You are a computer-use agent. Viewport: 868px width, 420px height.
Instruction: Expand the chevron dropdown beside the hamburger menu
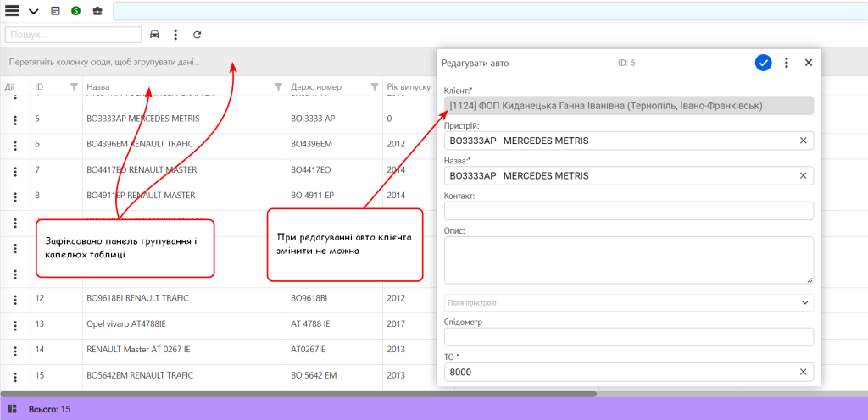33,11
